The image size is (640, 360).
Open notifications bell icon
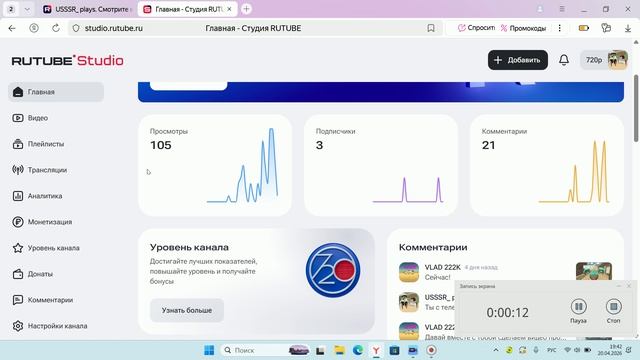[564, 60]
